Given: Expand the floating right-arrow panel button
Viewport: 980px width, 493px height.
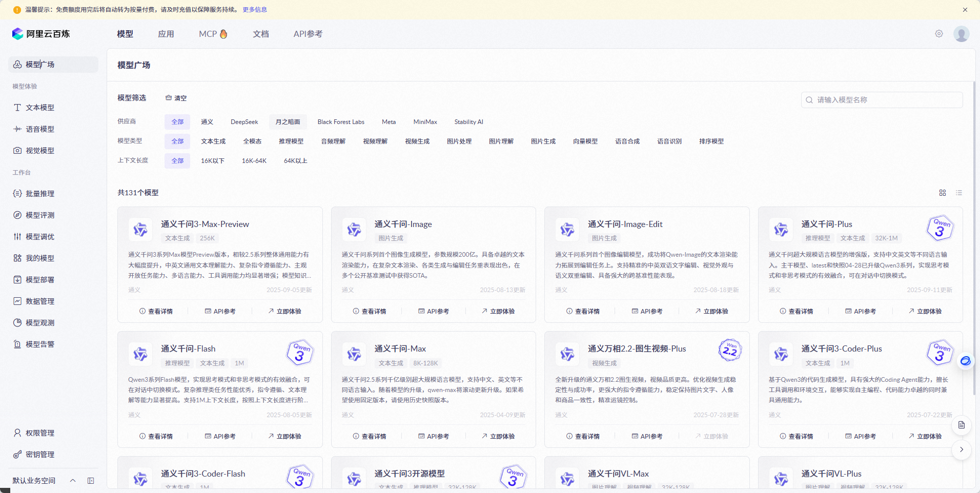Looking at the screenshot, I should [962, 449].
